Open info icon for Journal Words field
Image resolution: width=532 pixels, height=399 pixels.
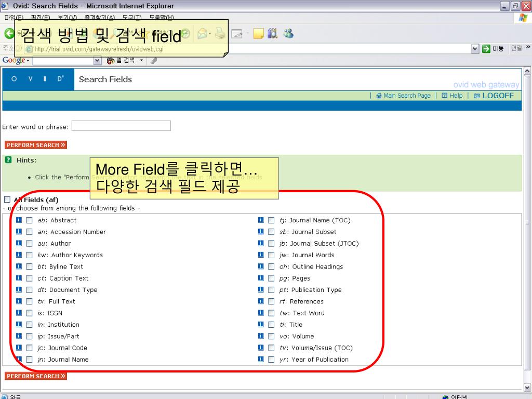coord(261,255)
